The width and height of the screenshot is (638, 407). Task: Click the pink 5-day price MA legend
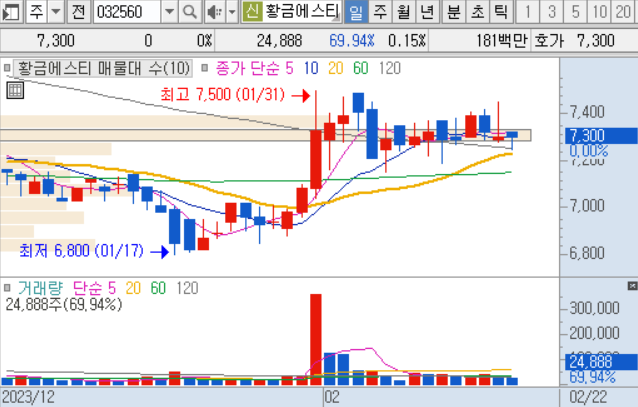(x=289, y=68)
